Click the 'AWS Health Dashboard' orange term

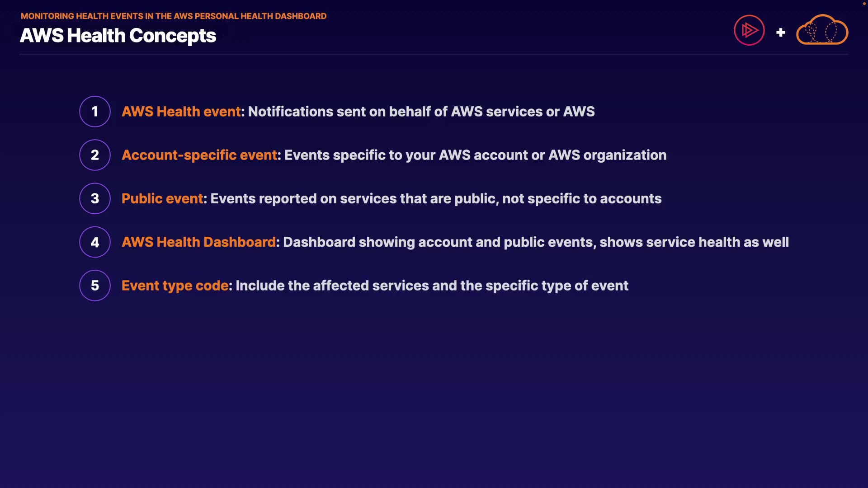click(x=198, y=242)
